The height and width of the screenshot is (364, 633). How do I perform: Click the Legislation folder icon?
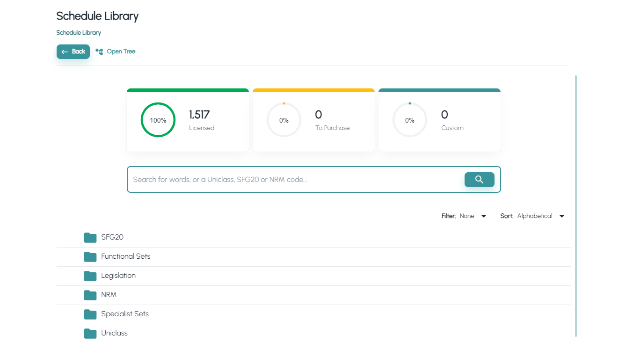tap(90, 276)
